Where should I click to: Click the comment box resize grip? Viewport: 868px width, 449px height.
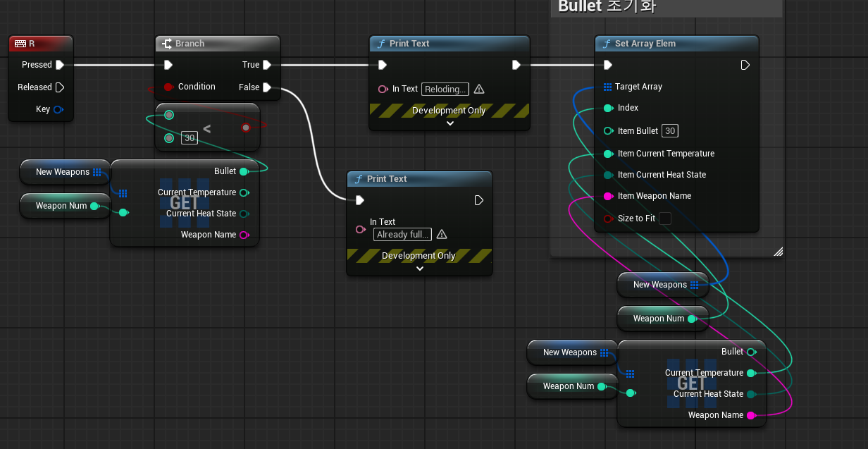click(778, 251)
